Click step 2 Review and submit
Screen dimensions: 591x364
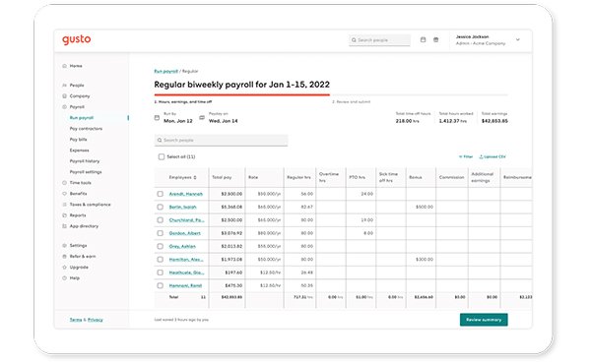pyautogui.click(x=352, y=102)
